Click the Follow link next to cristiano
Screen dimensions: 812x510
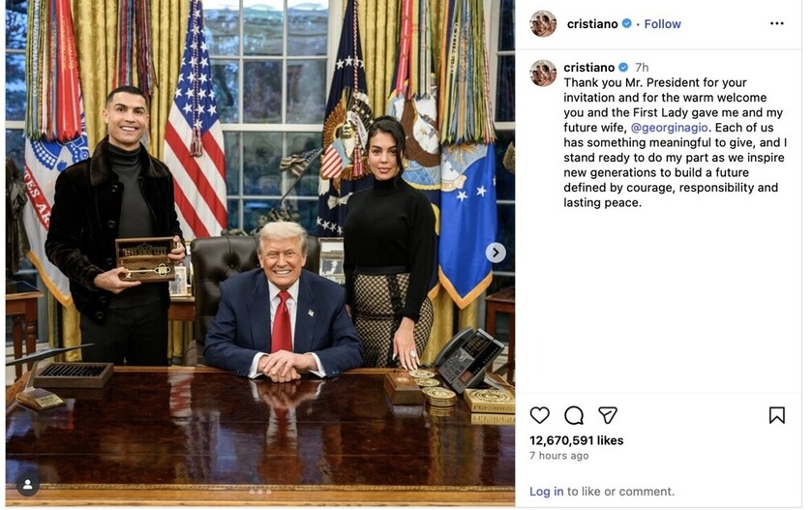[662, 24]
